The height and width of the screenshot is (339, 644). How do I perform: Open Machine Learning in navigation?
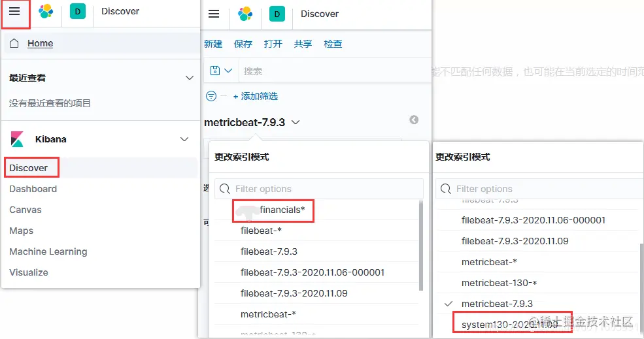(48, 251)
